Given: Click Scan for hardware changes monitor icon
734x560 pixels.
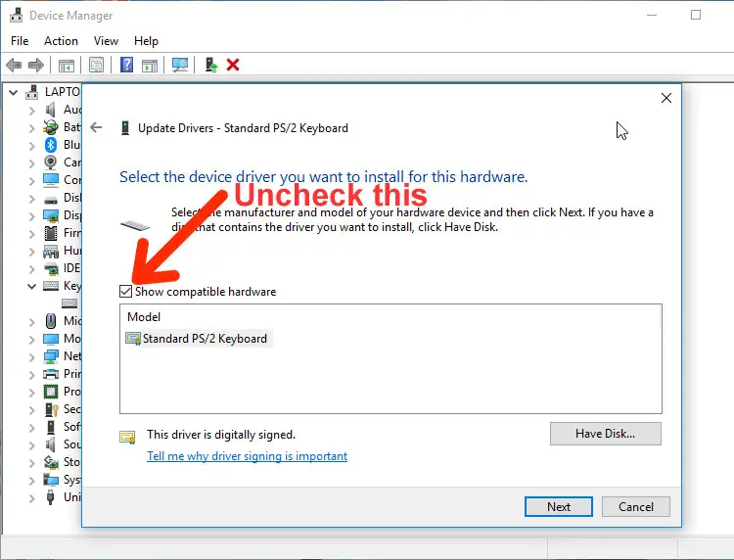Looking at the screenshot, I should [180, 65].
